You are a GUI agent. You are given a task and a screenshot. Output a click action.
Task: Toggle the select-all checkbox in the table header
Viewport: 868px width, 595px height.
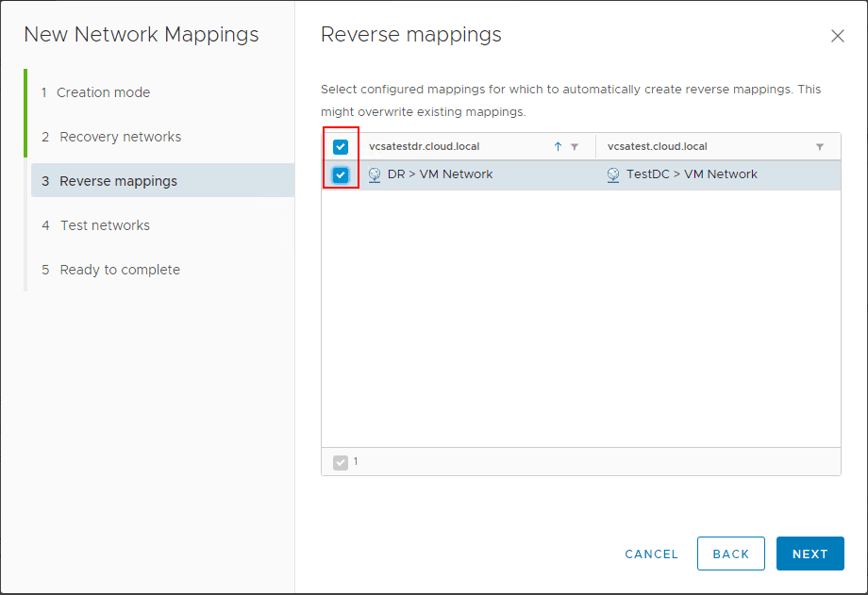(341, 147)
